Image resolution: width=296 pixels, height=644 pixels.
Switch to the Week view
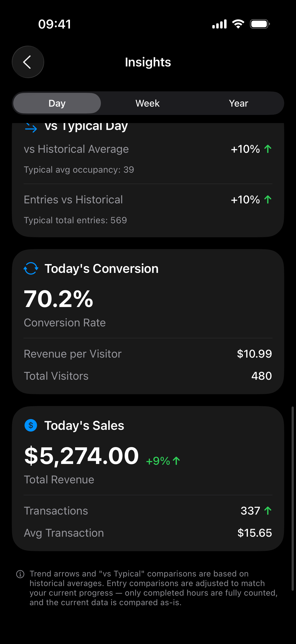[x=148, y=103]
